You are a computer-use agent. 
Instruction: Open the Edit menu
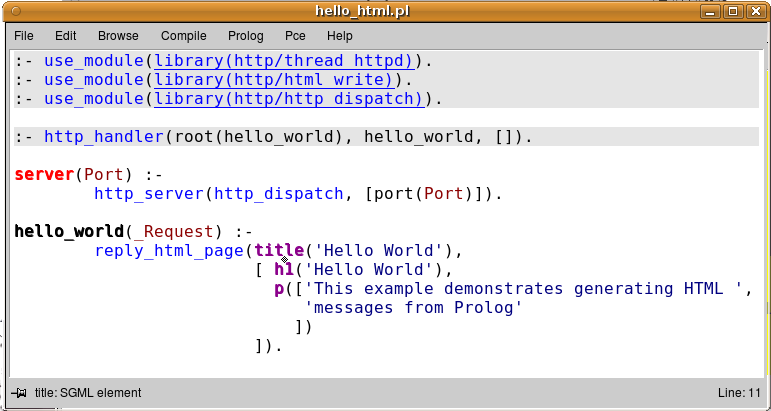(65, 36)
